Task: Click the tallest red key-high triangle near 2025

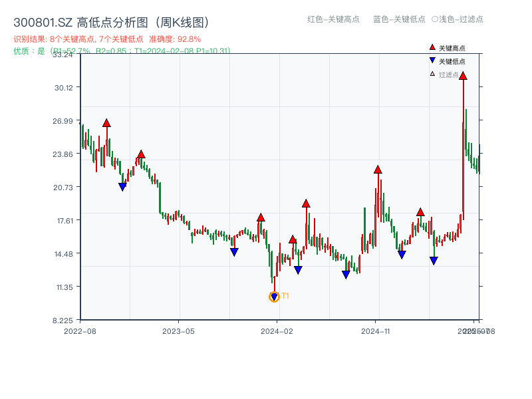Action: point(464,76)
